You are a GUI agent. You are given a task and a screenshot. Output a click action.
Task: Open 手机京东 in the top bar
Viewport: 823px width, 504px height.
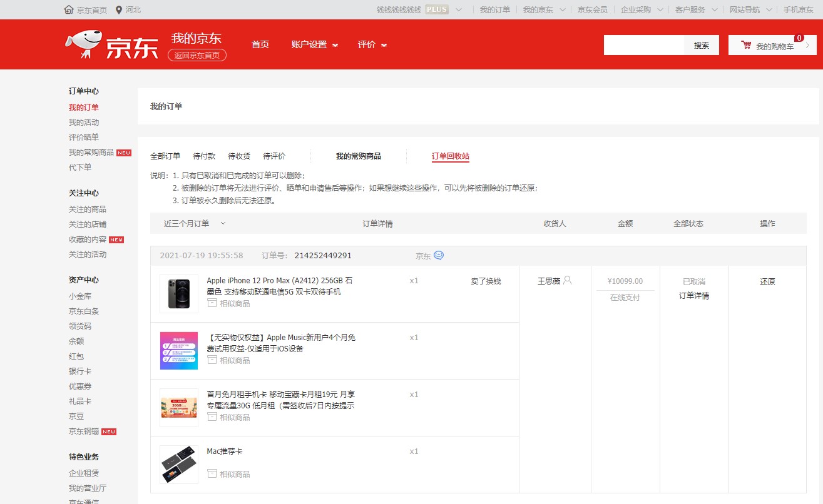[799, 9]
